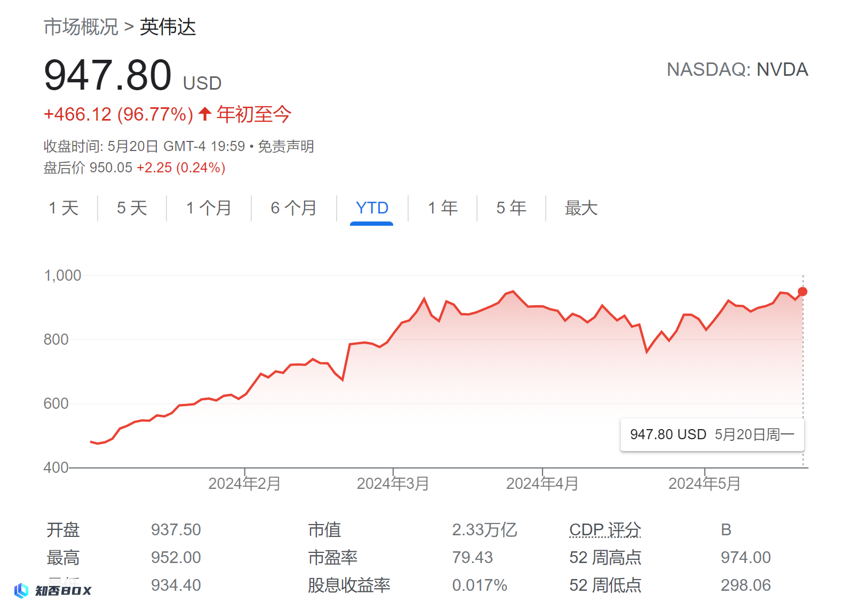The width and height of the screenshot is (868, 610).
Task: Click the 最高 row label
Action: [x=63, y=557]
